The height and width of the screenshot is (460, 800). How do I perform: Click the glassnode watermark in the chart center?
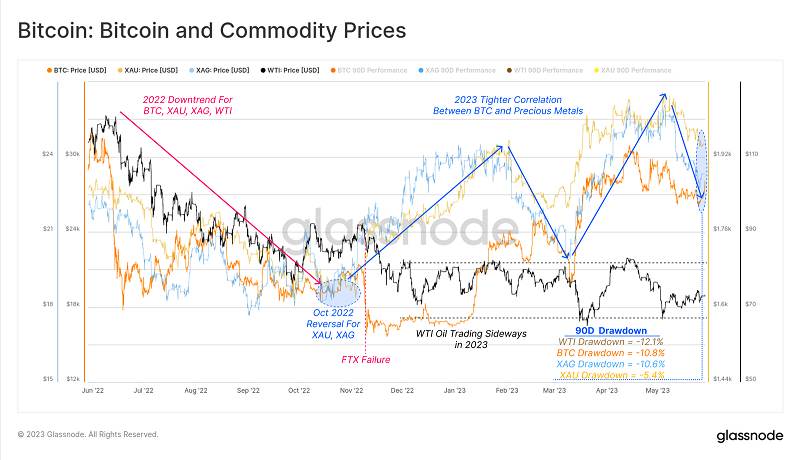pos(401,232)
